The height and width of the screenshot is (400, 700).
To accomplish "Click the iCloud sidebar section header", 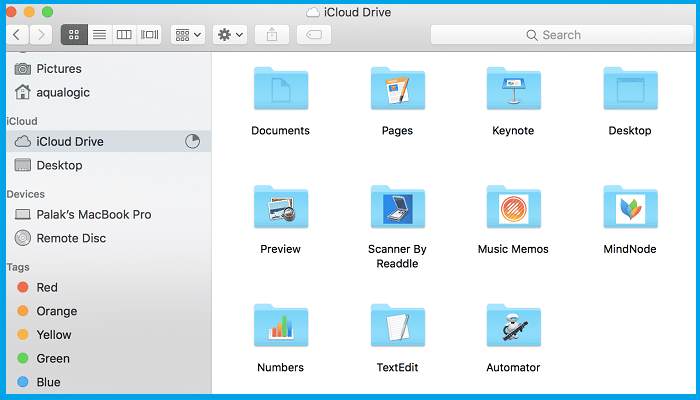I will pyautogui.click(x=22, y=121).
